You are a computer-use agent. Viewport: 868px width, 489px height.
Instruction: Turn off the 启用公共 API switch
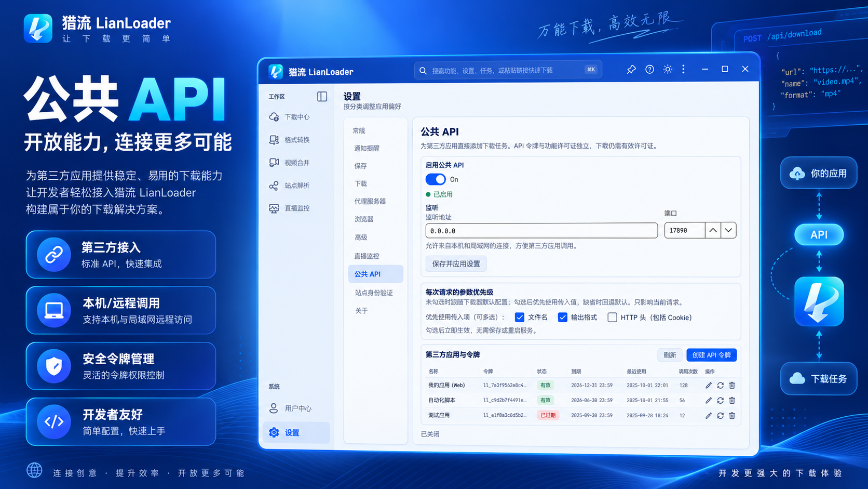pyautogui.click(x=436, y=179)
